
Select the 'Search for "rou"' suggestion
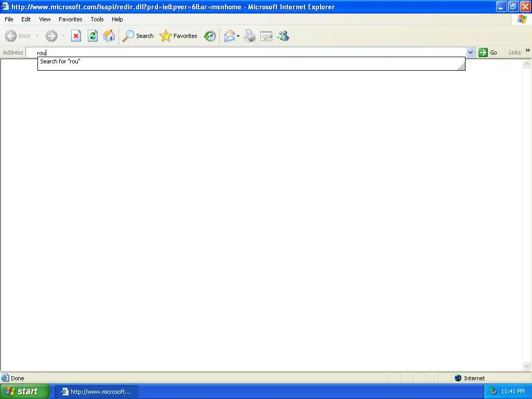tap(251, 61)
